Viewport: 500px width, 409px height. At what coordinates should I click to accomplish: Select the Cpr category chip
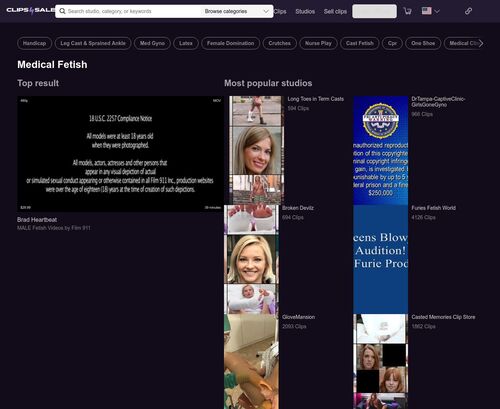(392, 43)
